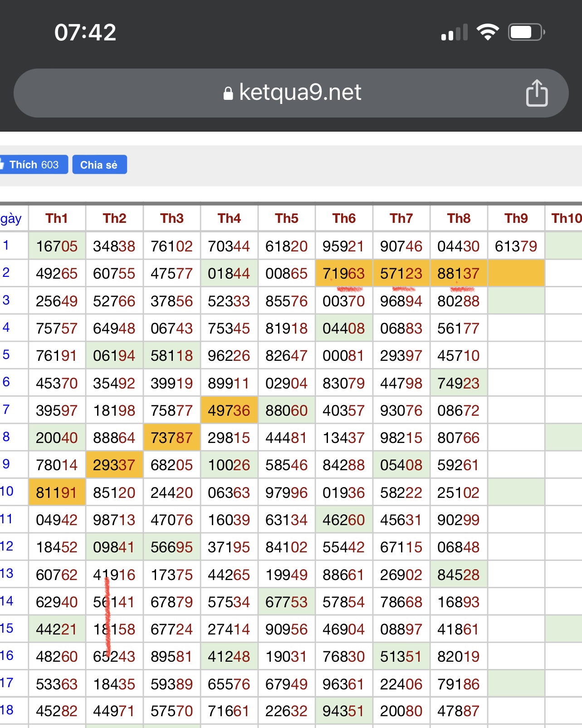Viewport: 582px width, 728px height.
Task: Click orange highlighted cell 81191
Action: [57, 492]
